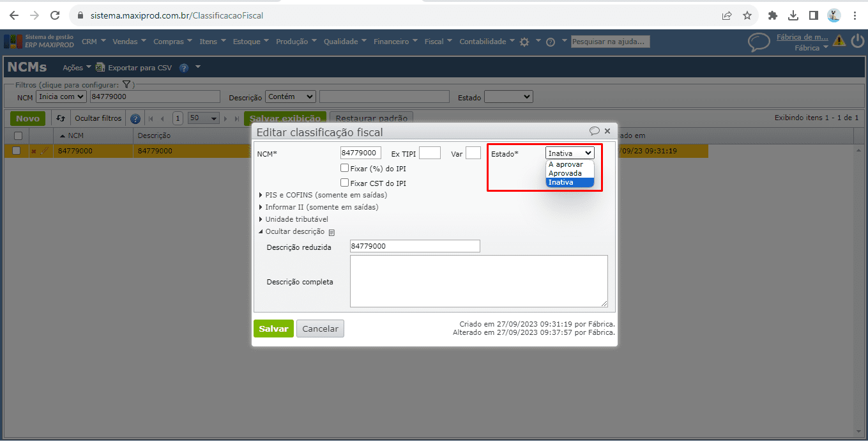This screenshot has width=868, height=441.
Task: Open the Compras menu
Action: (x=174, y=42)
